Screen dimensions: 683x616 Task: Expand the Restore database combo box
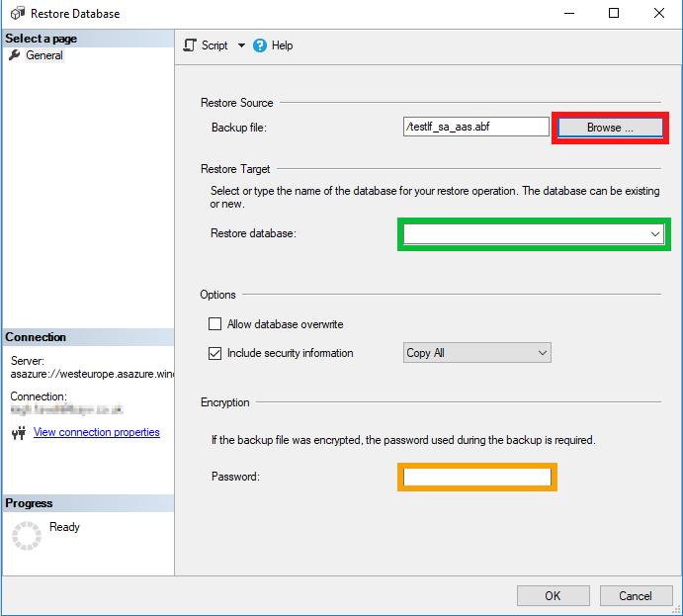pos(654,234)
